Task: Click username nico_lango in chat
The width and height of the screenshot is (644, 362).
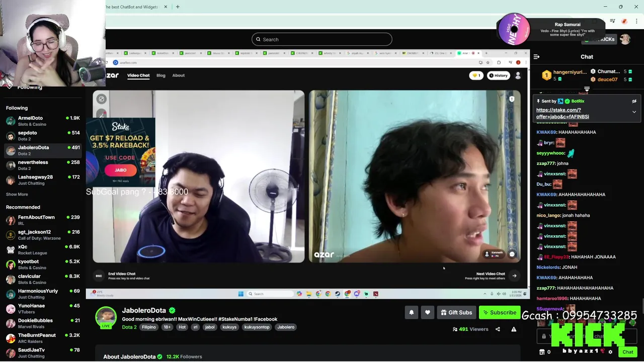Action: click(x=548, y=215)
